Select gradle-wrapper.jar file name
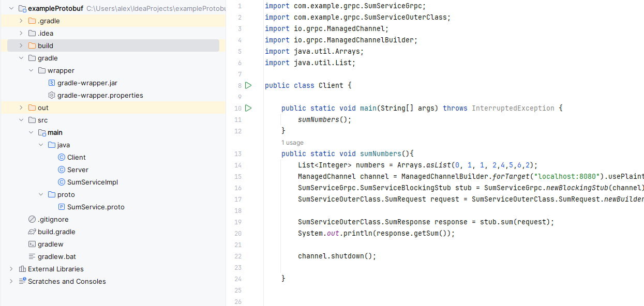Image resolution: width=644 pixels, height=306 pixels. (x=87, y=83)
